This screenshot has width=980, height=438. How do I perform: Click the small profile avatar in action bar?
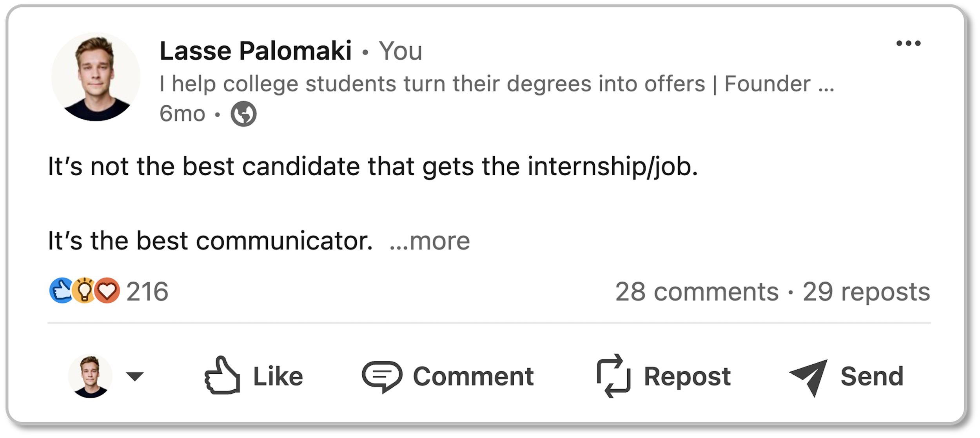(x=90, y=376)
